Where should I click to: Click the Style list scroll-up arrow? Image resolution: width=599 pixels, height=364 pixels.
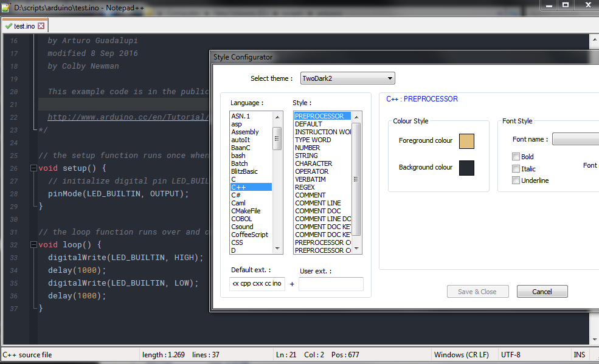356,117
